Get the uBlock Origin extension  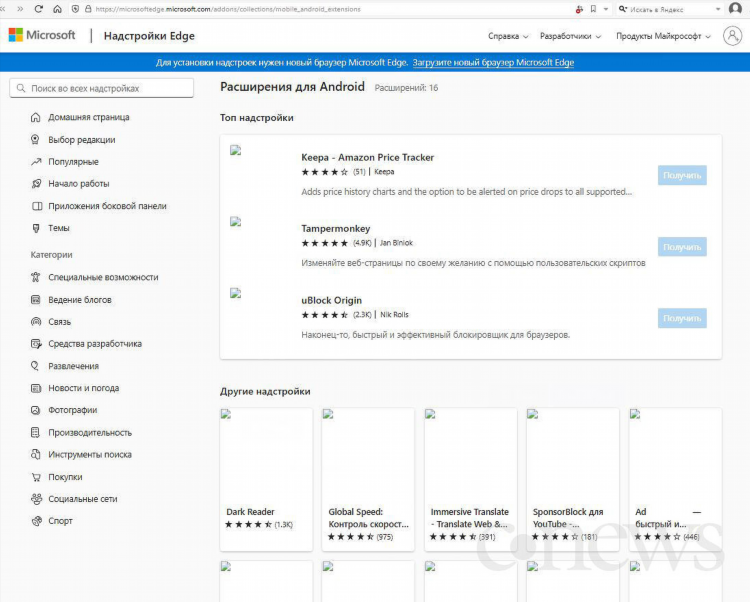[682, 318]
